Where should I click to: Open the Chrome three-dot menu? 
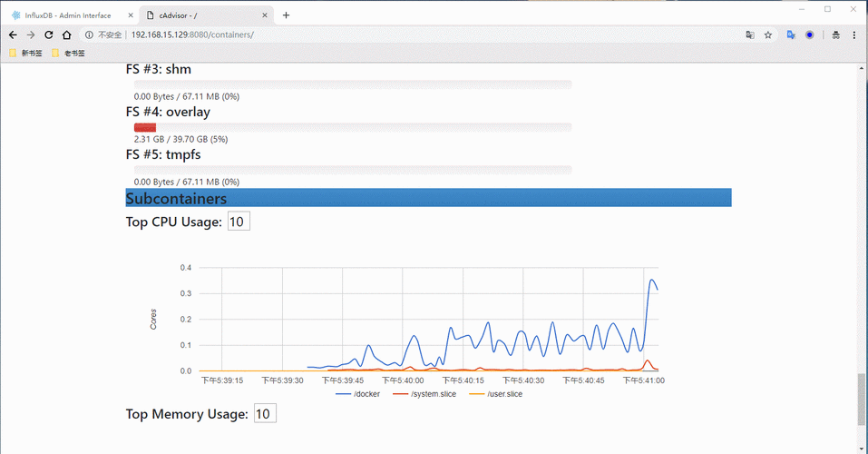(x=854, y=35)
